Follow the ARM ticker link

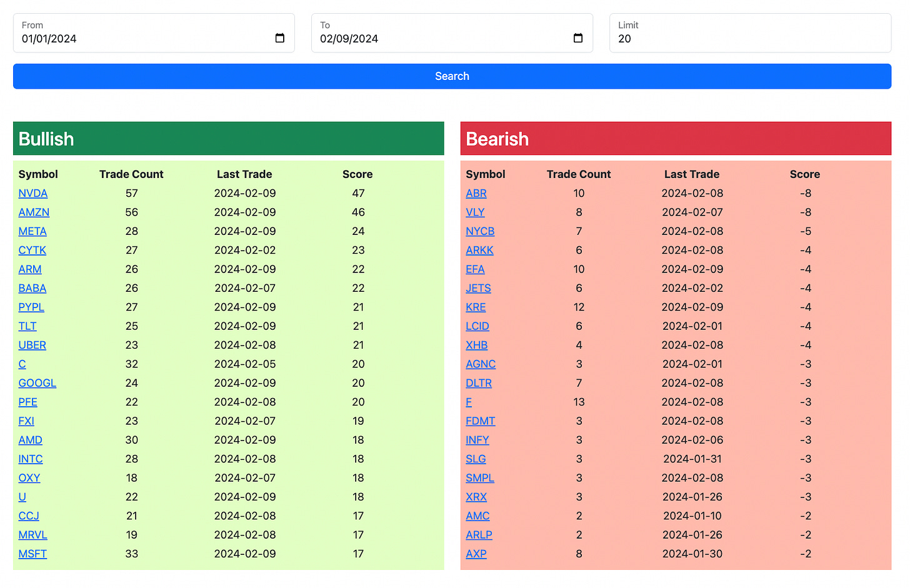[30, 269]
